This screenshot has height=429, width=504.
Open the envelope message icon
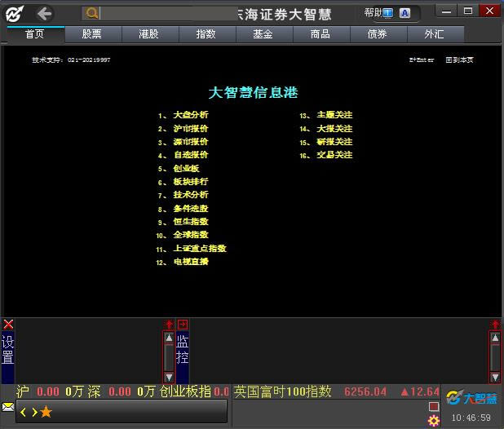click(x=8, y=407)
